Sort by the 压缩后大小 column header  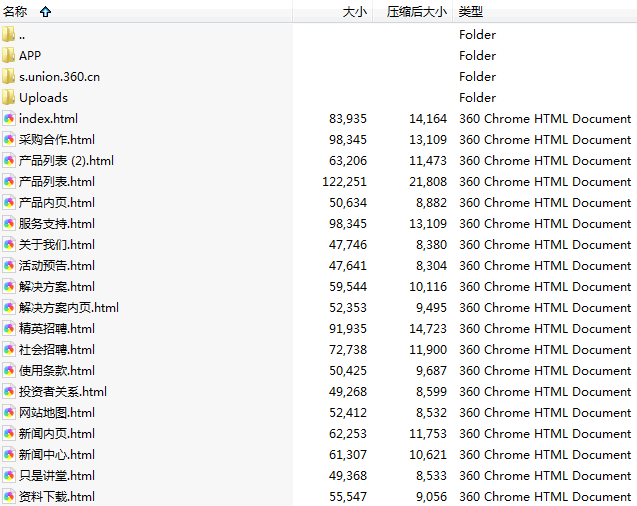coord(416,12)
